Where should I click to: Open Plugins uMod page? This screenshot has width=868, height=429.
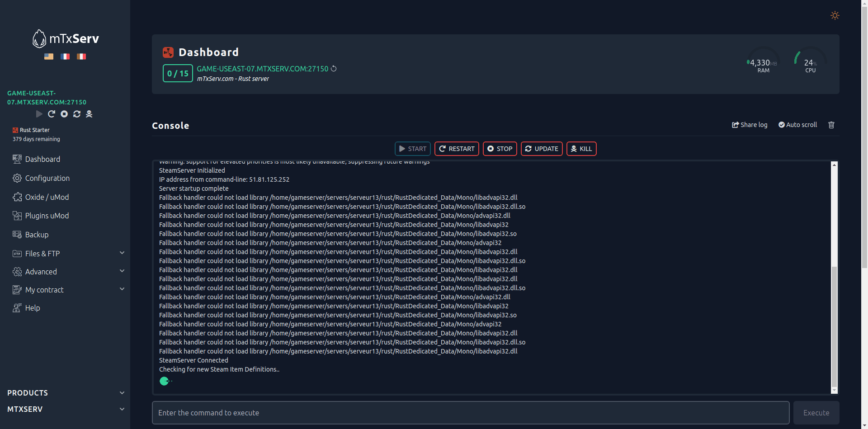47,216
